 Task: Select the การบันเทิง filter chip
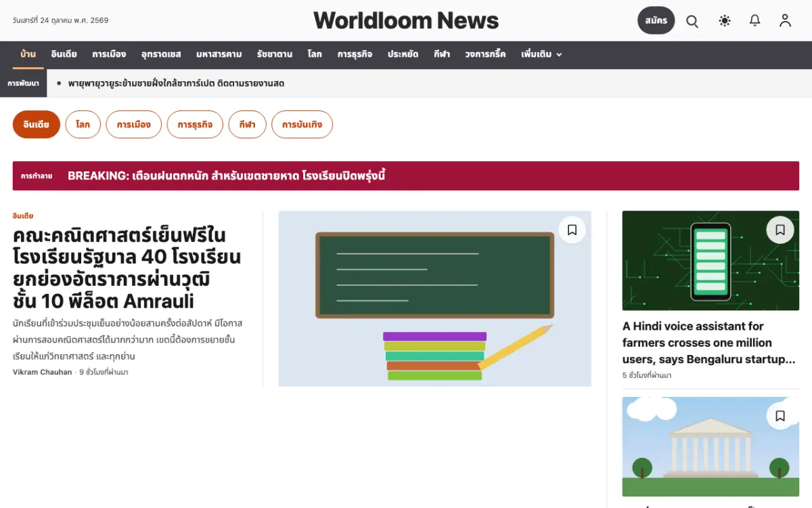point(302,125)
